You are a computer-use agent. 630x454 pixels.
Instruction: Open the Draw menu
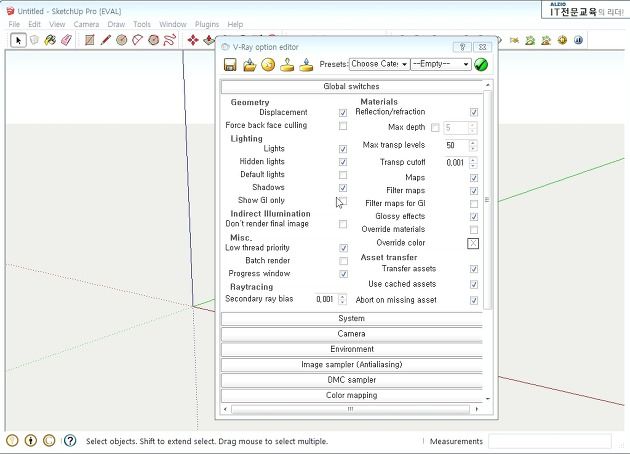pyautogui.click(x=117, y=25)
